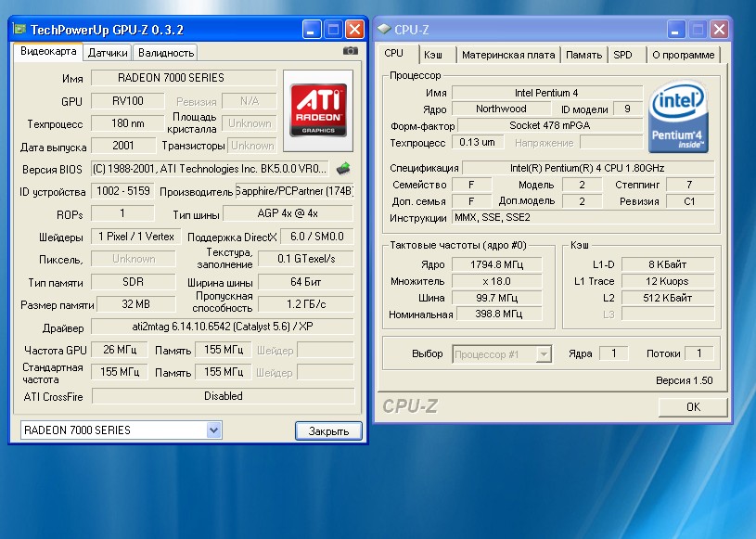Open the RADEON 7000 SERIES card dropdown
This screenshot has width=756, height=539.
214,430
